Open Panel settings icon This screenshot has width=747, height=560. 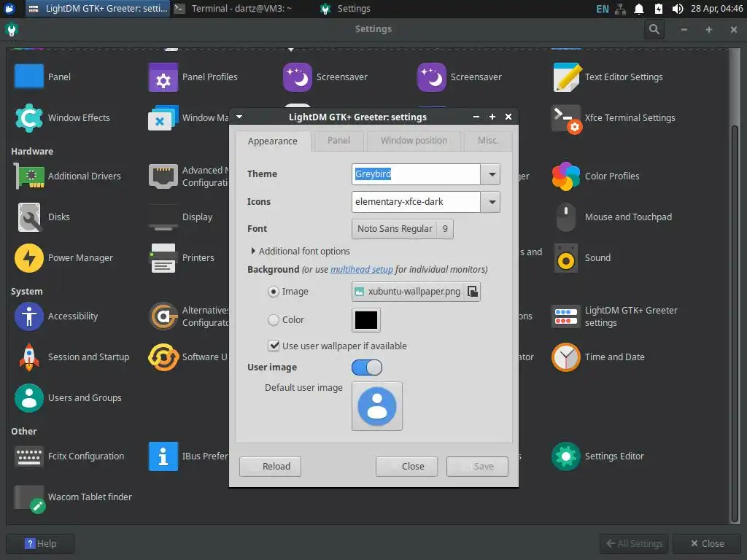coord(29,77)
